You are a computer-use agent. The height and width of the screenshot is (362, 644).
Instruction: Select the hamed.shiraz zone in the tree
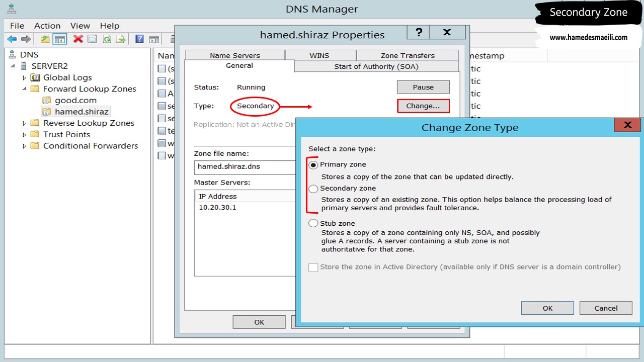tap(82, 112)
